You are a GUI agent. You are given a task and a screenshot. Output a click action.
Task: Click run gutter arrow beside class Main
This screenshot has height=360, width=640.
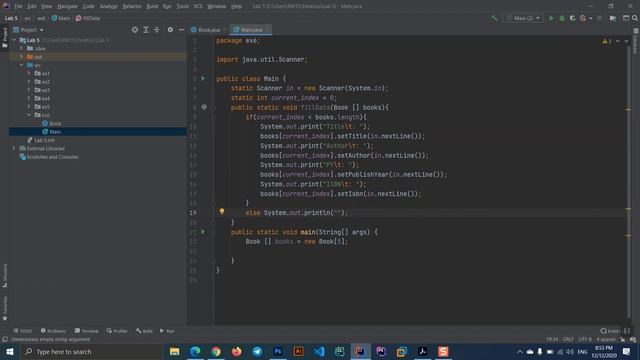pos(203,78)
